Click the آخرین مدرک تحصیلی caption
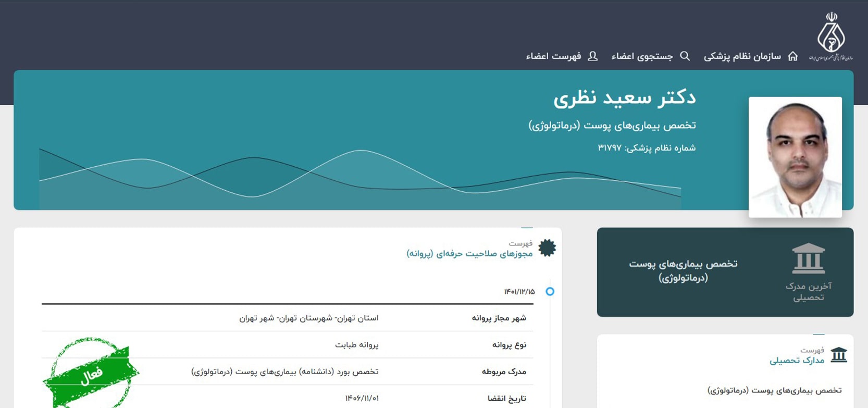 click(808, 292)
